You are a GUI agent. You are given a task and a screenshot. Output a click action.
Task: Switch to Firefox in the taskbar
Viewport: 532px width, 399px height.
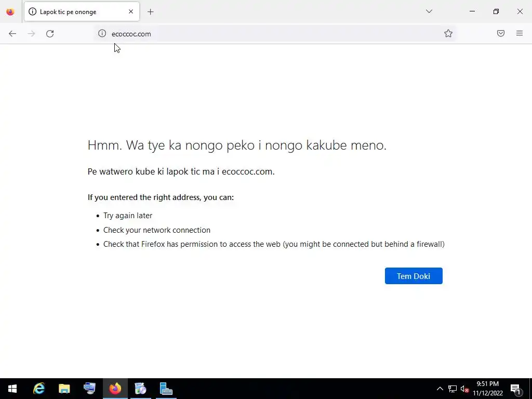pyautogui.click(x=115, y=389)
